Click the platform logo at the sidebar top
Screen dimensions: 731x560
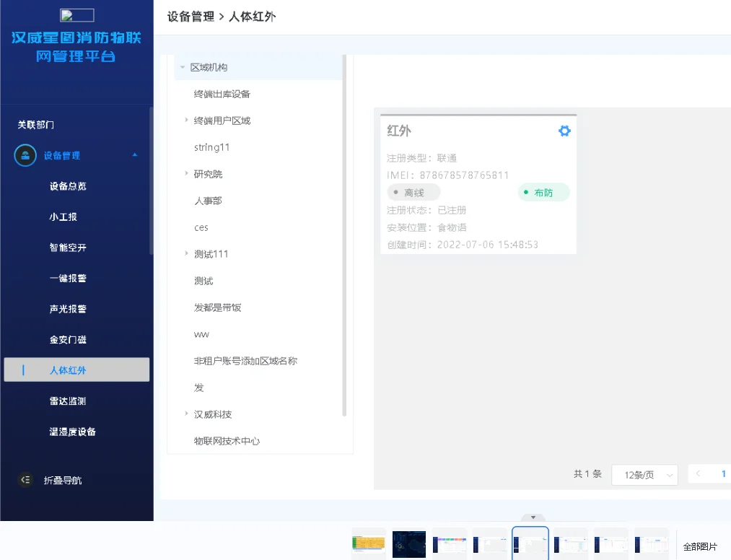(x=76, y=14)
